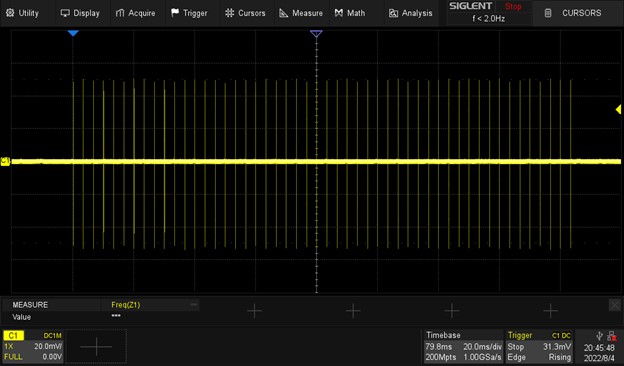This screenshot has width=624, height=366.
Task: Open the Trigger settings box
Action: click(x=539, y=346)
